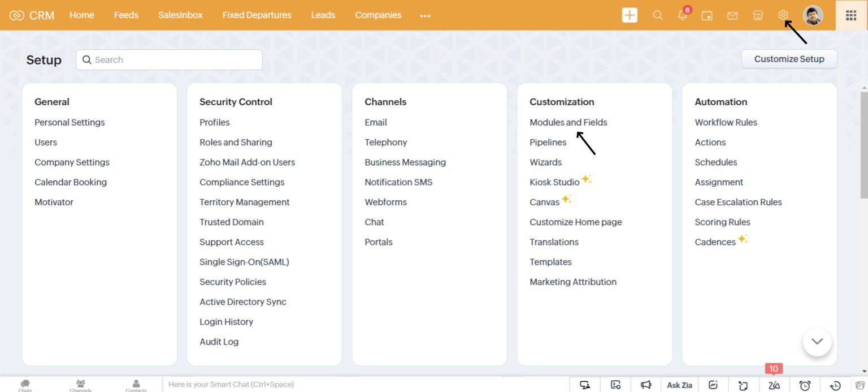Click the alarm clock reminders icon
The width and height of the screenshot is (868, 392).
(805, 385)
